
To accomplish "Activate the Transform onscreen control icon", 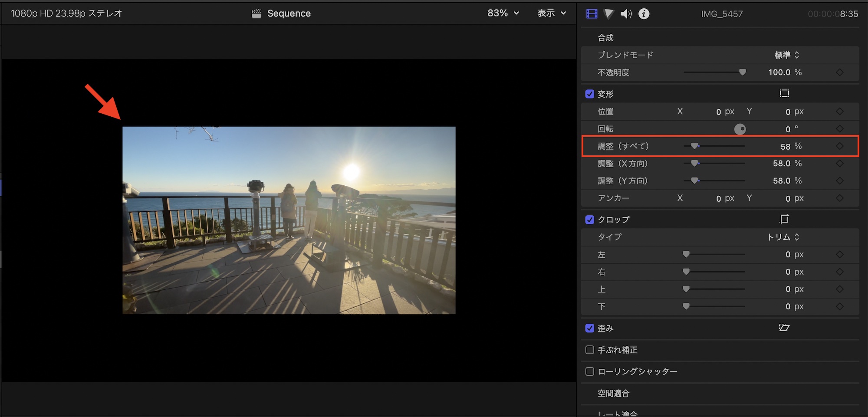I will point(784,93).
